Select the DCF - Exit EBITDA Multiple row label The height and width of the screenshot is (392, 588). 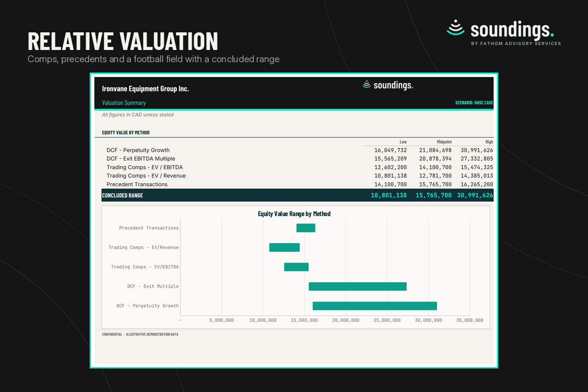(141, 159)
